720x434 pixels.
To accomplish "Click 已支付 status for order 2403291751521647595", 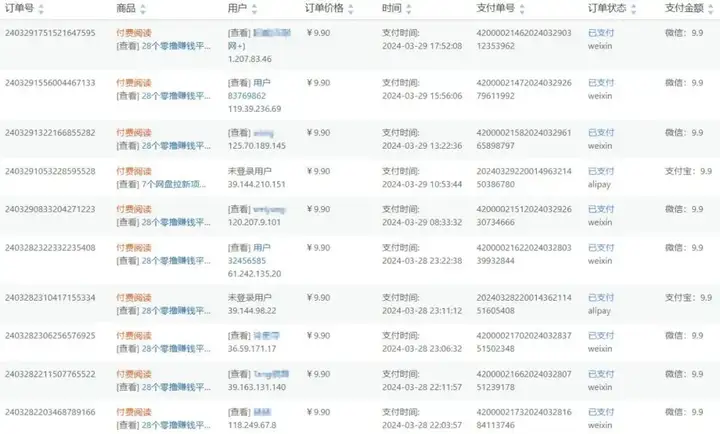I will click(601, 33).
